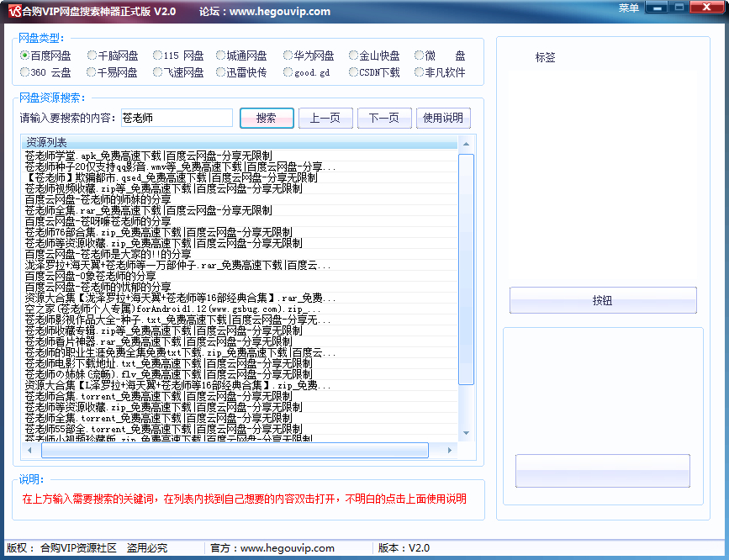The width and height of the screenshot is (729, 560).
Task: Select 115 网盘 radio button
Action: point(178,55)
